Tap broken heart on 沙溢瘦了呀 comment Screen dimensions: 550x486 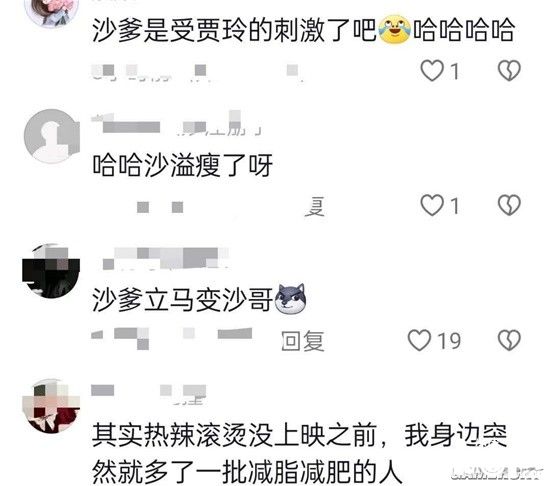[509, 205]
